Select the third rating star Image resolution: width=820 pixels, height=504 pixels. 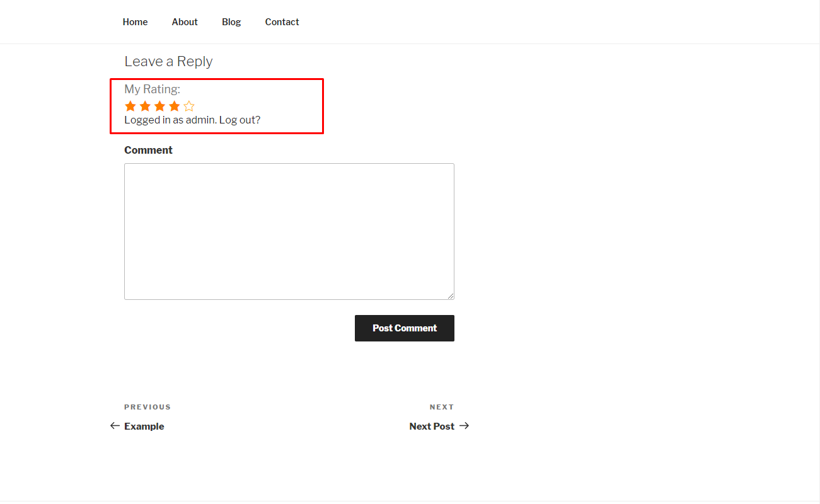point(159,106)
